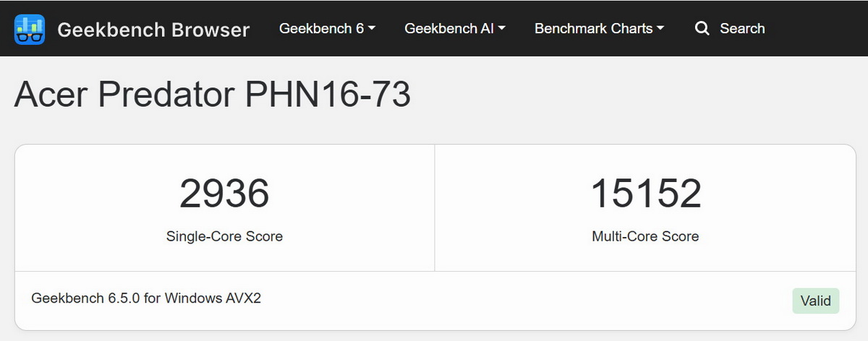Viewport: 868px width, 341px height.
Task: Click the Multi-Core Score label
Action: (x=645, y=236)
